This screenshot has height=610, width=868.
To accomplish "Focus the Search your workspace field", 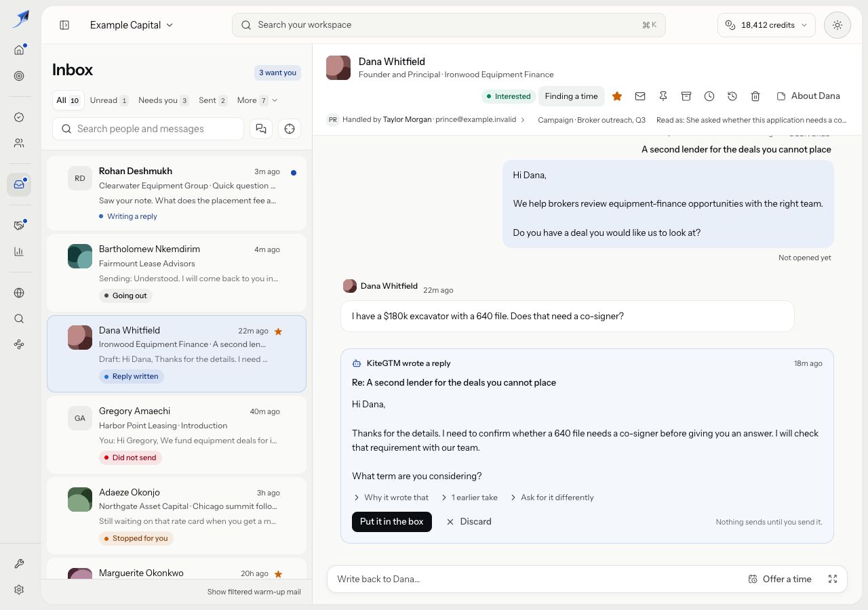I will (448, 25).
